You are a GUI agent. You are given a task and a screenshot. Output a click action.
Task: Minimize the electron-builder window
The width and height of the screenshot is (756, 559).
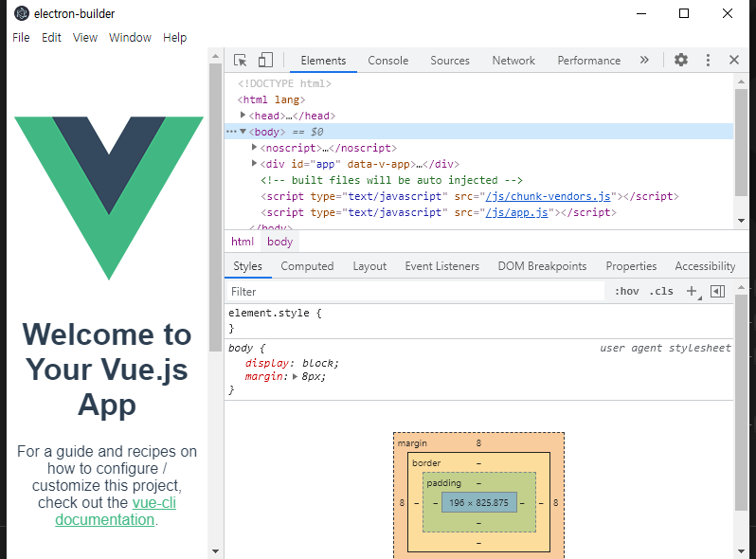coord(641,13)
